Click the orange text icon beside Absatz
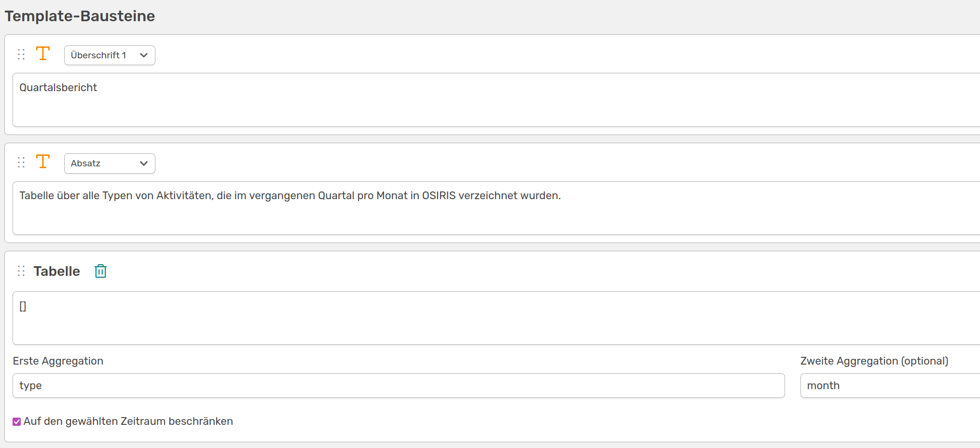The width and height of the screenshot is (980, 448). [x=43, y=162]
